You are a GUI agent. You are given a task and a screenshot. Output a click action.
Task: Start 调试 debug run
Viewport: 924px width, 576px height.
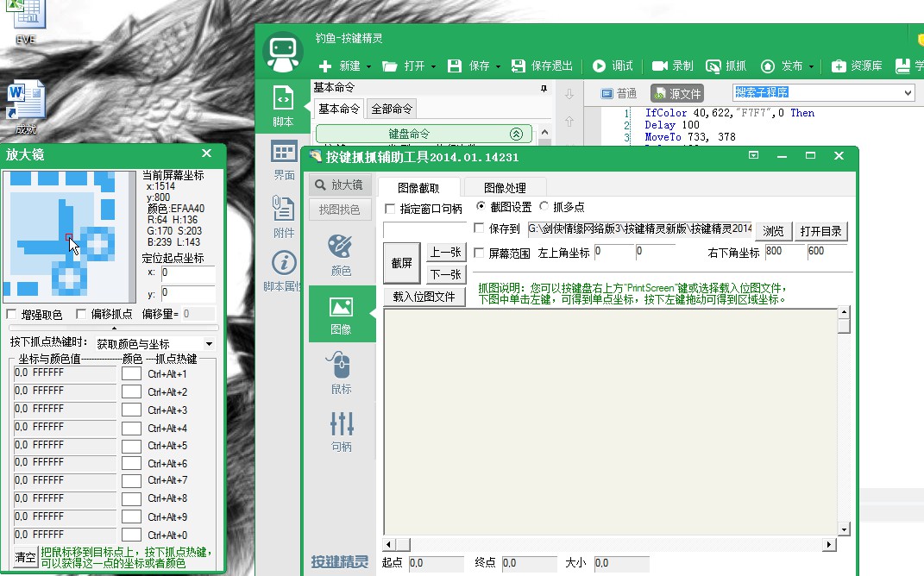tap(612, 66)
